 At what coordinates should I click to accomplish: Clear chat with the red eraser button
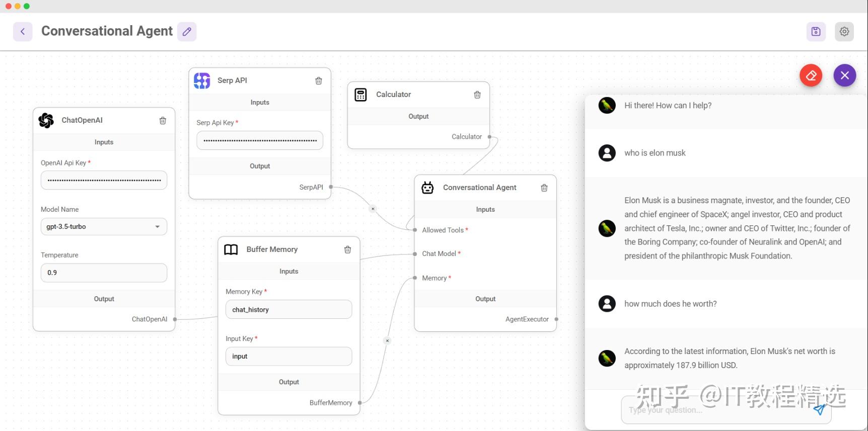coord(811,75)
